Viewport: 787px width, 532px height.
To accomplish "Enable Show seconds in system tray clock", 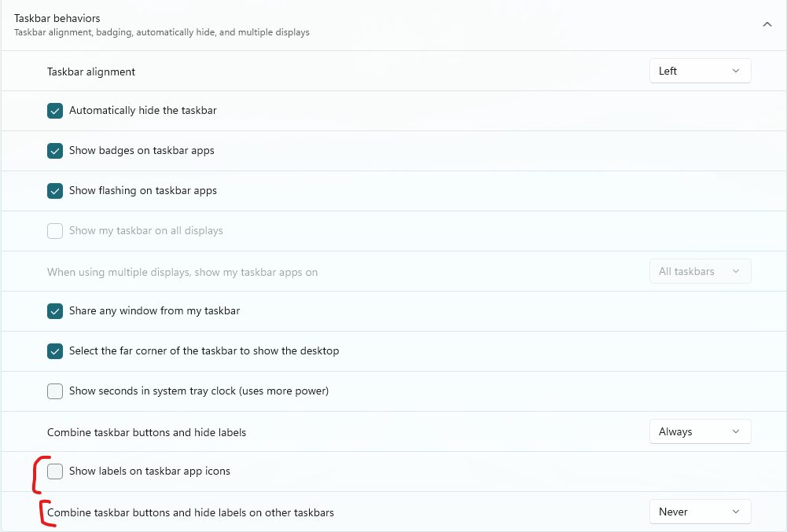I will 55,391.
